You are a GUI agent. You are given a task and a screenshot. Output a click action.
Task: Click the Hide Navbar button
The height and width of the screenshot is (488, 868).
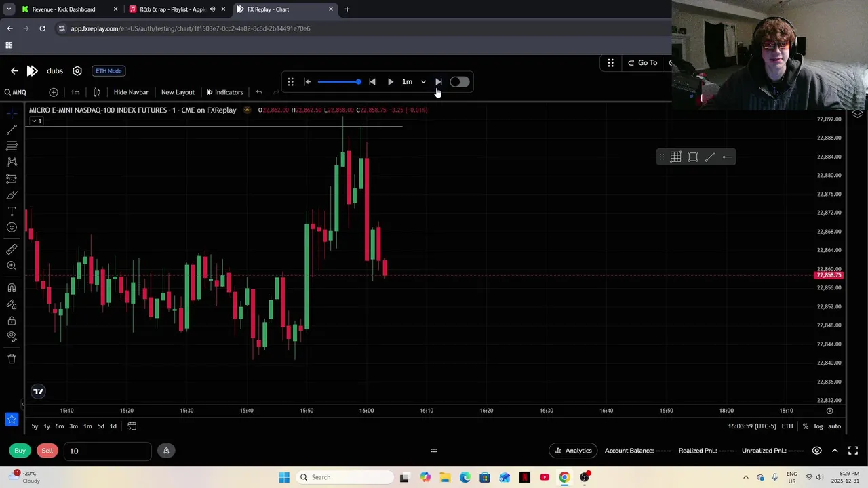(x=131, y=92)
